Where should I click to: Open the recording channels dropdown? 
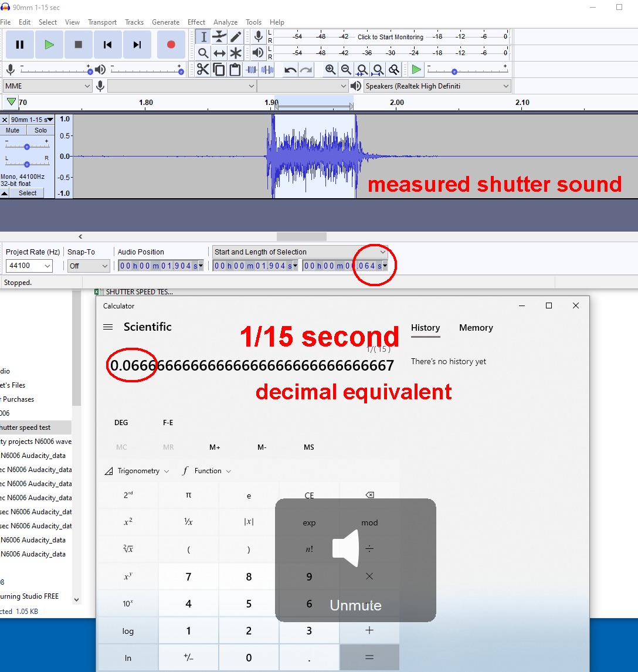(302, 86)
